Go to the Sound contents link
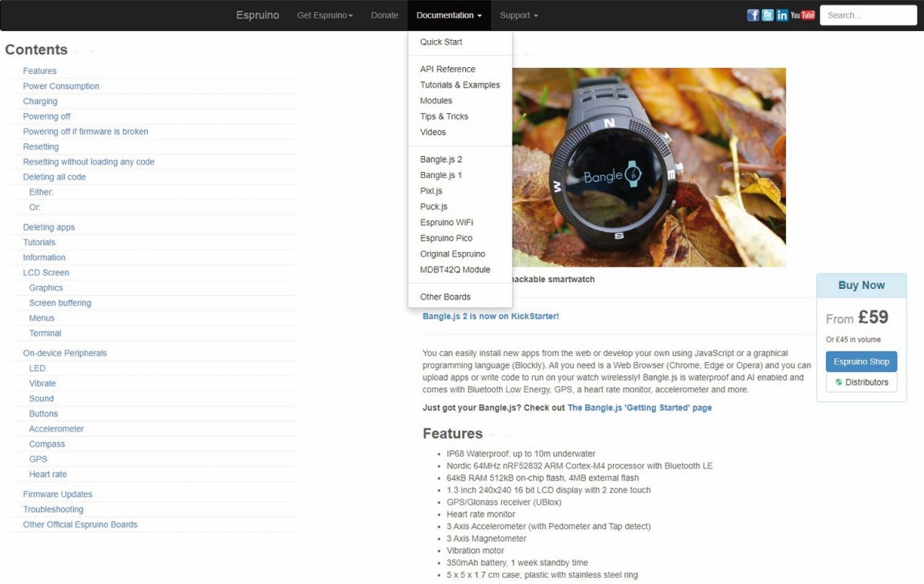The height and width of the screenshot is (584, 924). tap(42, 399)
